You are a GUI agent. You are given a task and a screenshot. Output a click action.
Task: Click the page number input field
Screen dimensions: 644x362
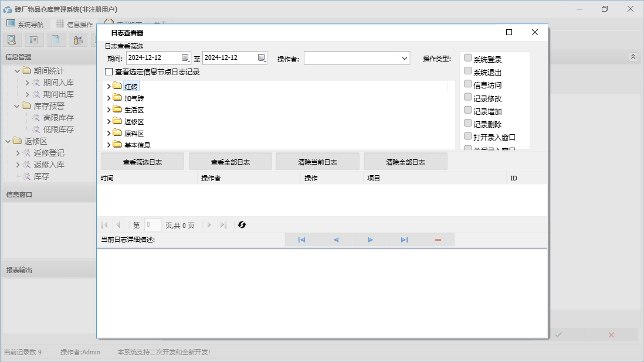click(x=152, y=225)
